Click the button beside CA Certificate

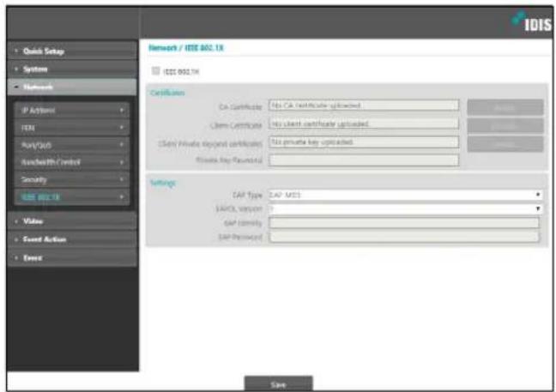(x=505, y=107)
